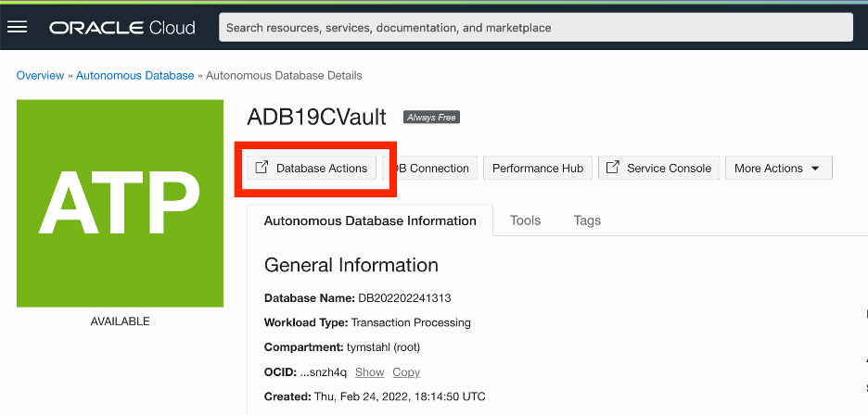Click the Created date value

coord(400,396)
